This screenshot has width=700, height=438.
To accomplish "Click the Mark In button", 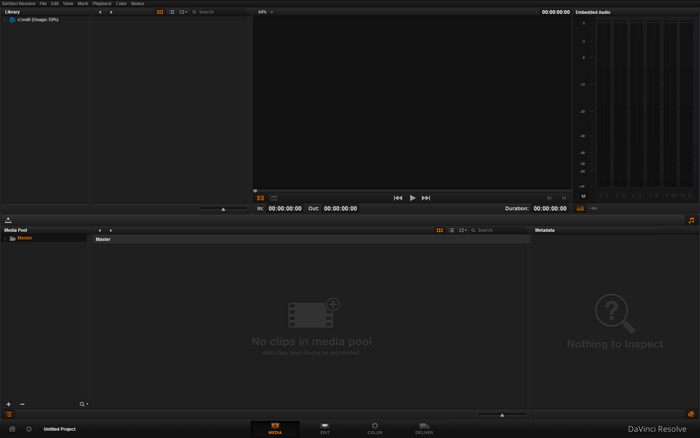I will (x=549, y=198).
